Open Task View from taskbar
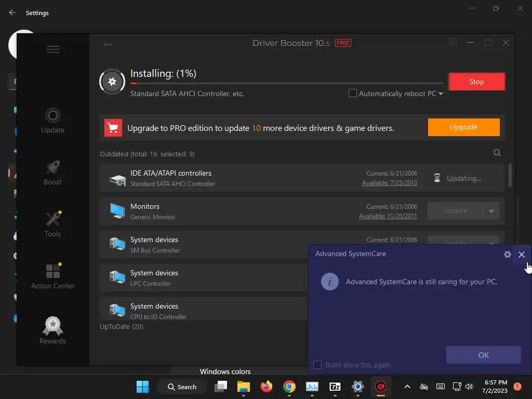 pyautogui.click(x=220, y=387)
